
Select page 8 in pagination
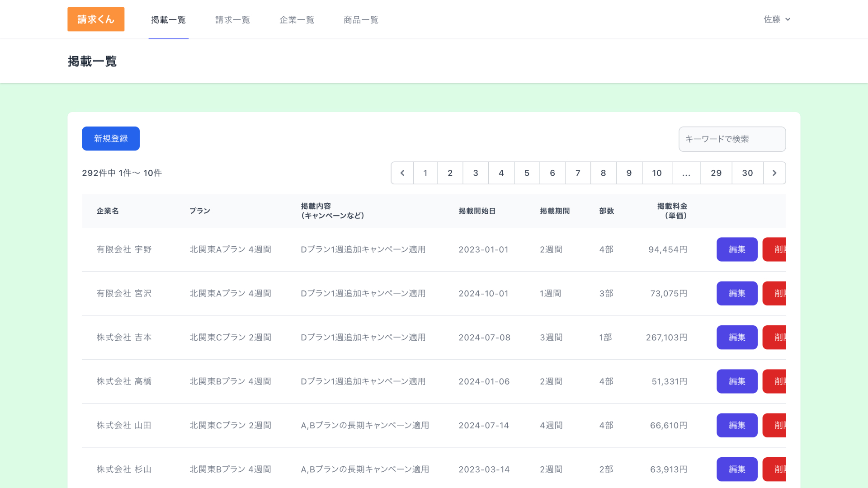tap(604, 173)
